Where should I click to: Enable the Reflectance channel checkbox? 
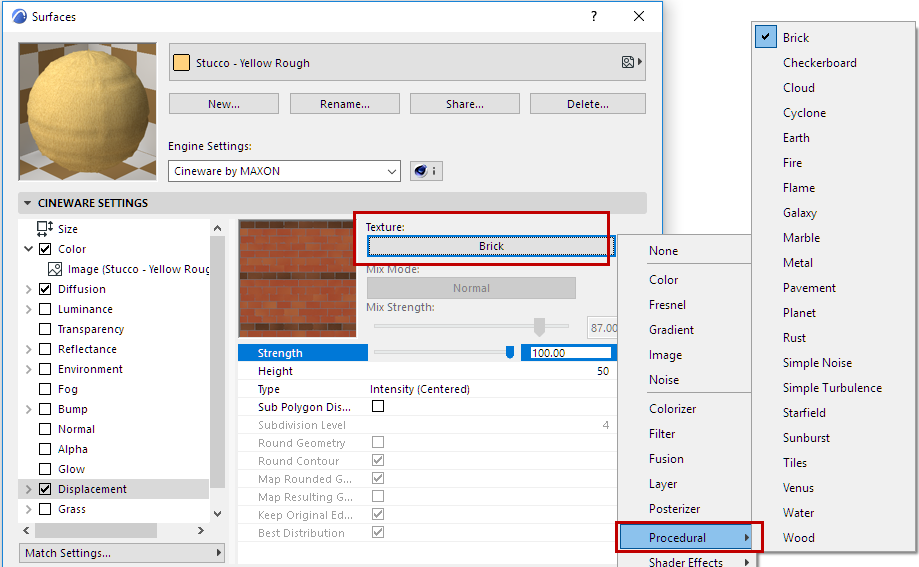45,349
